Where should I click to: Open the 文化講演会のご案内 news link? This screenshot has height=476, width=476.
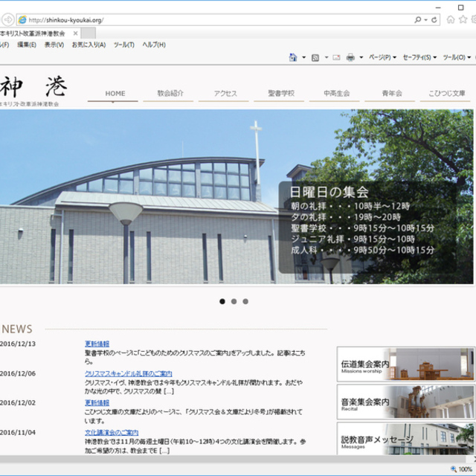click(x=112, y=432)
